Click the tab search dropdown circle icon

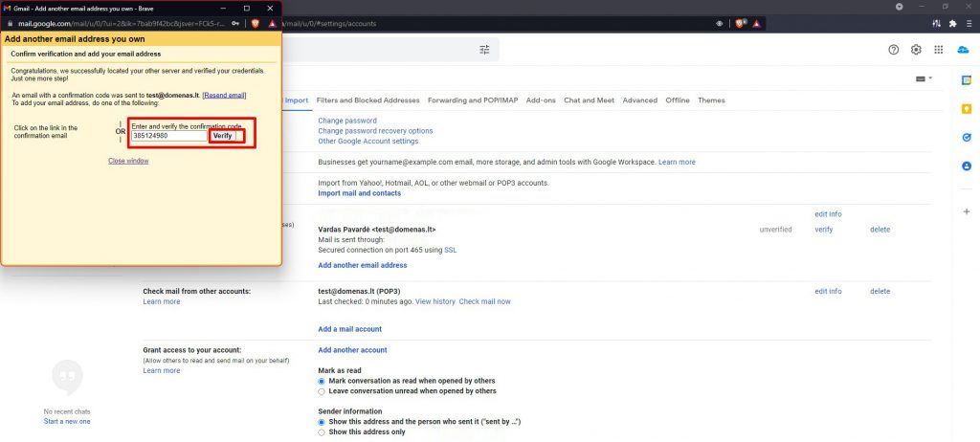pyautogui.click(x=900, y=7)
